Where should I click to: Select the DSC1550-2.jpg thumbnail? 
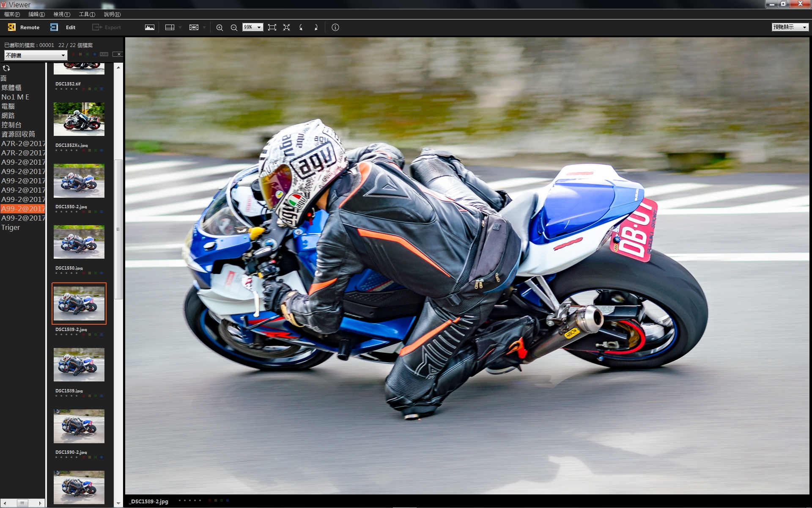tap(79, 181)
